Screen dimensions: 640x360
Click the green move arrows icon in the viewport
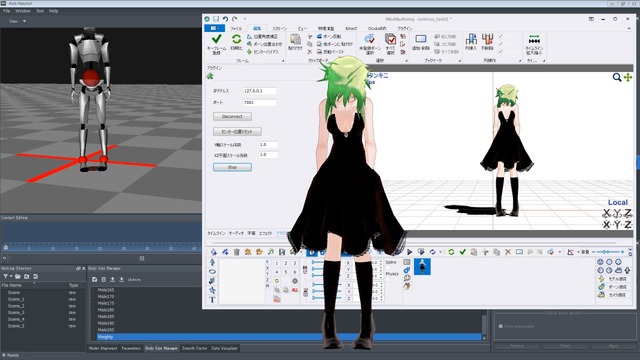(x=628, y=77)
